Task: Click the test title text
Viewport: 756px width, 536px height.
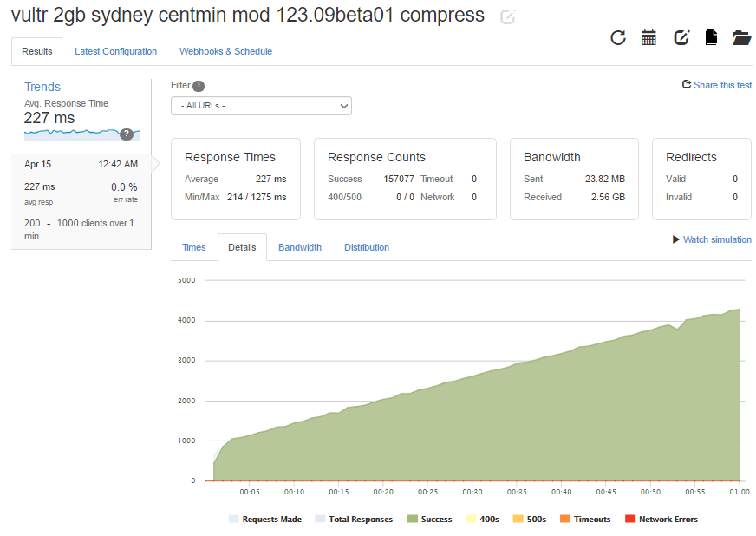Action: coord(248,16)
